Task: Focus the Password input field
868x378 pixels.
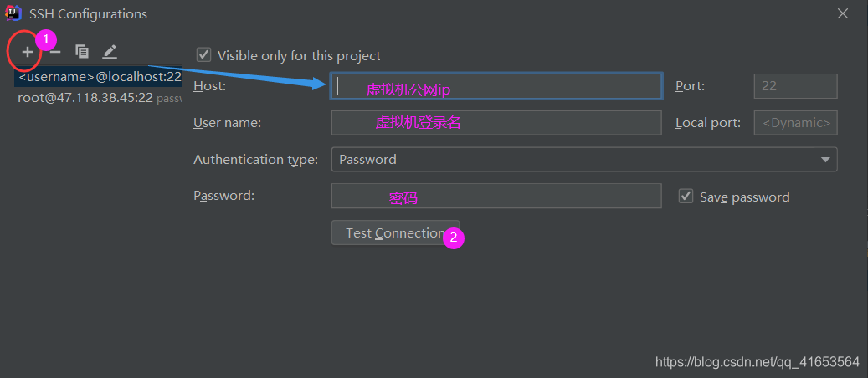Action: [496, 196]
